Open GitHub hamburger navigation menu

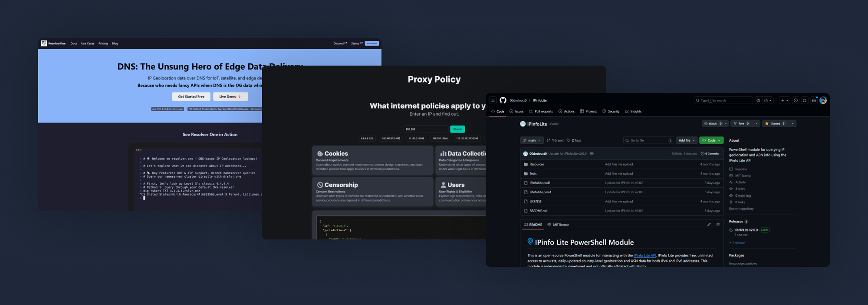pyautogui.click(x=493, y=100)
